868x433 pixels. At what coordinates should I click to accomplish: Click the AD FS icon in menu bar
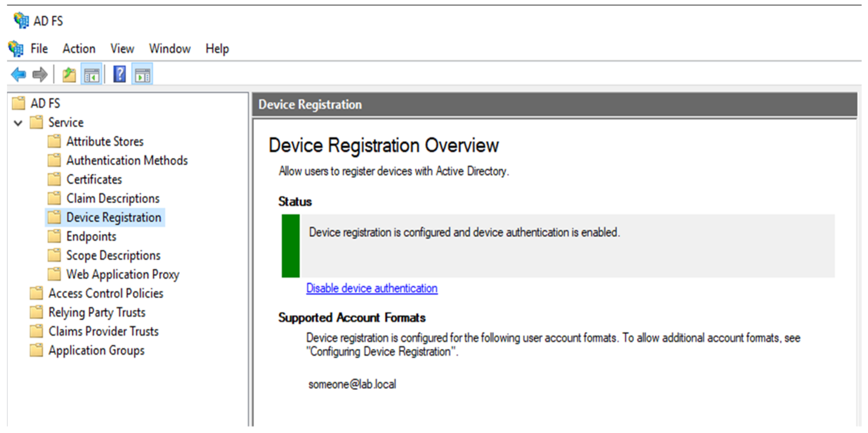coord(15,49)
